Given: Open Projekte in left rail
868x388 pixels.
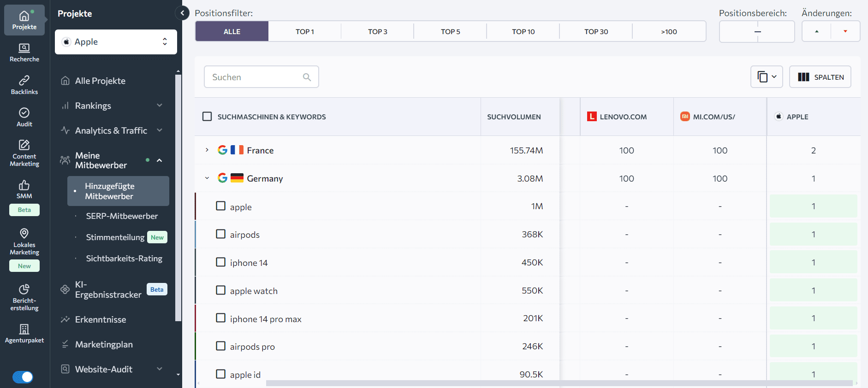Looking at the screenshot, I should tap(24, 20).
